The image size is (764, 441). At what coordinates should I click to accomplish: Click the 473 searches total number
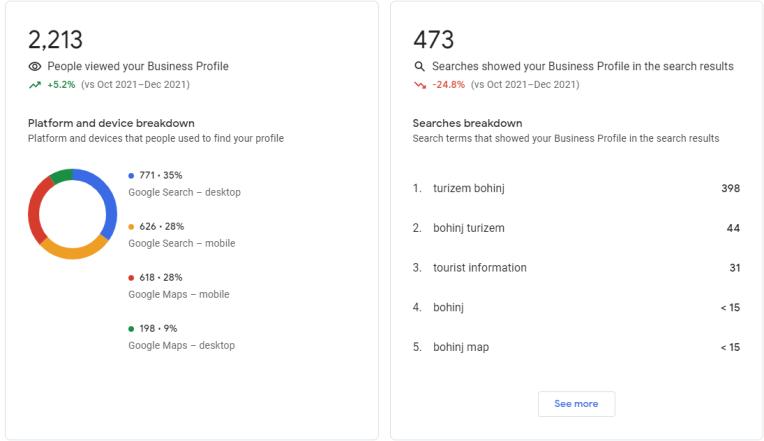(433, 40)
